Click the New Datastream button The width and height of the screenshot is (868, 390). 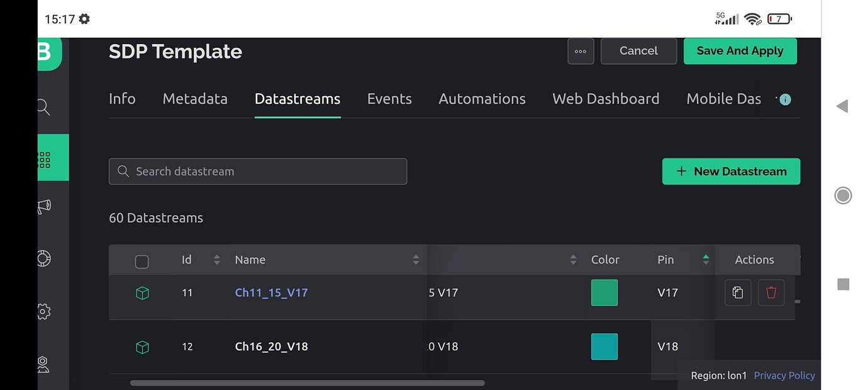[731, 171]
